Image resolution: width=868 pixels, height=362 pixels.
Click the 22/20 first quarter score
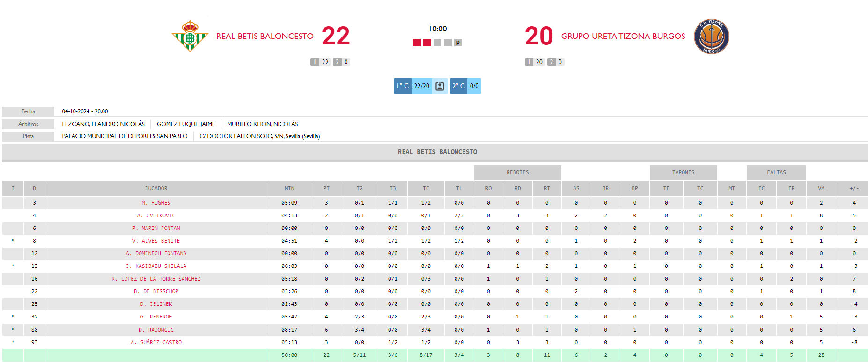coord(421,86)
